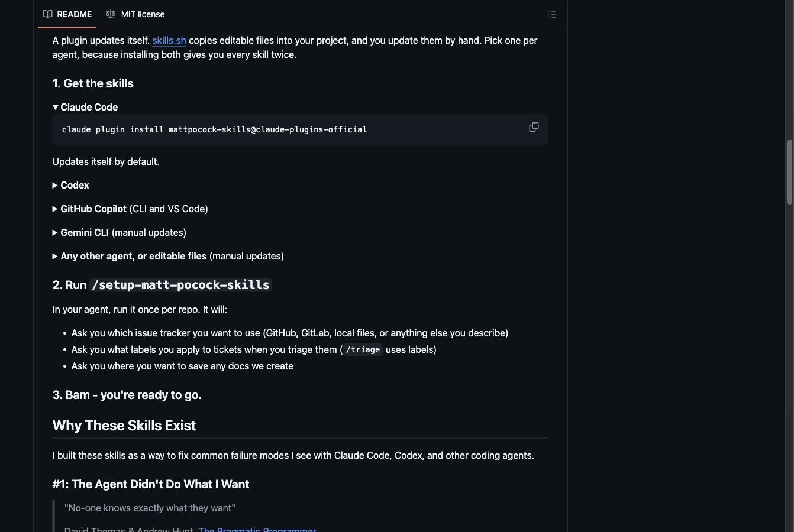
Task: Click the book icon beside README
Action: pyautogui.click(x=48, y=14)
